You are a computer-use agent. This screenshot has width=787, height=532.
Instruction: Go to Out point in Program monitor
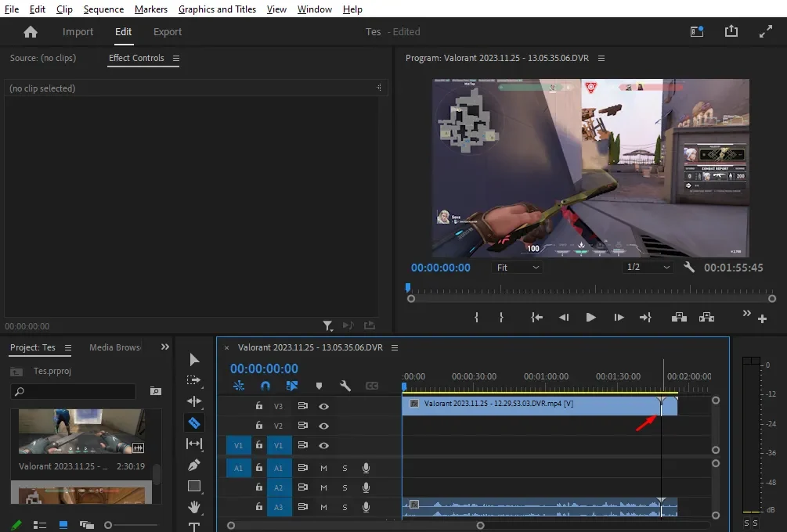tap(645, 318)
